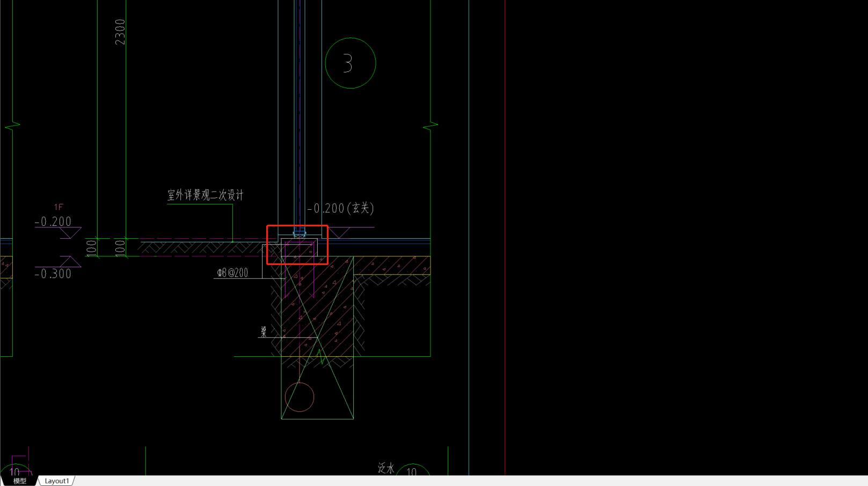Select the 2300 vertical dimension text
Viewport: 868px width, 486px height.
pos(120,32)
